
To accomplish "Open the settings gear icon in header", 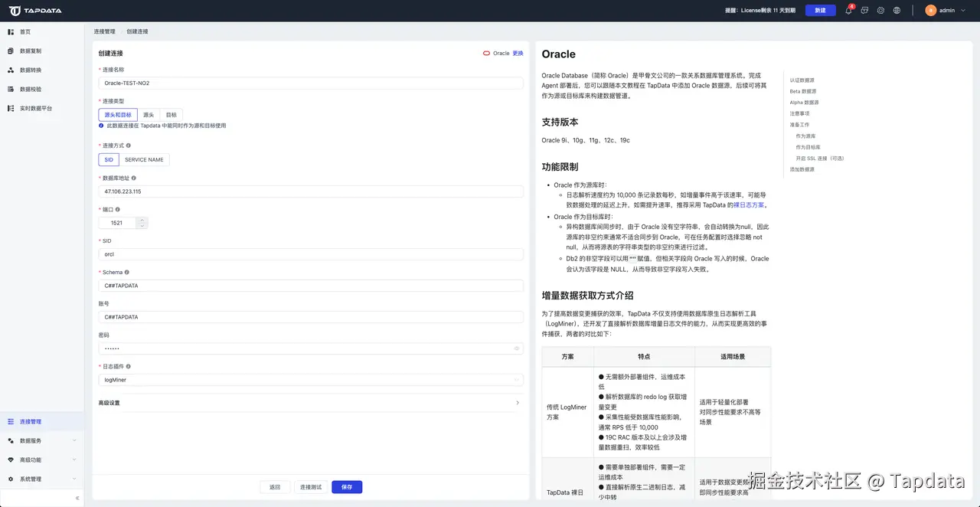I will (880, 11).
